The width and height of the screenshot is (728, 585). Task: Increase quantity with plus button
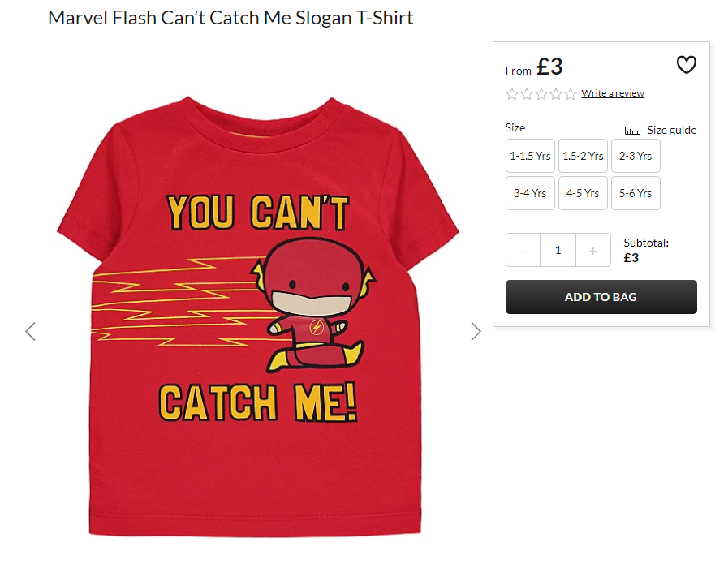[x=593, y=250]
